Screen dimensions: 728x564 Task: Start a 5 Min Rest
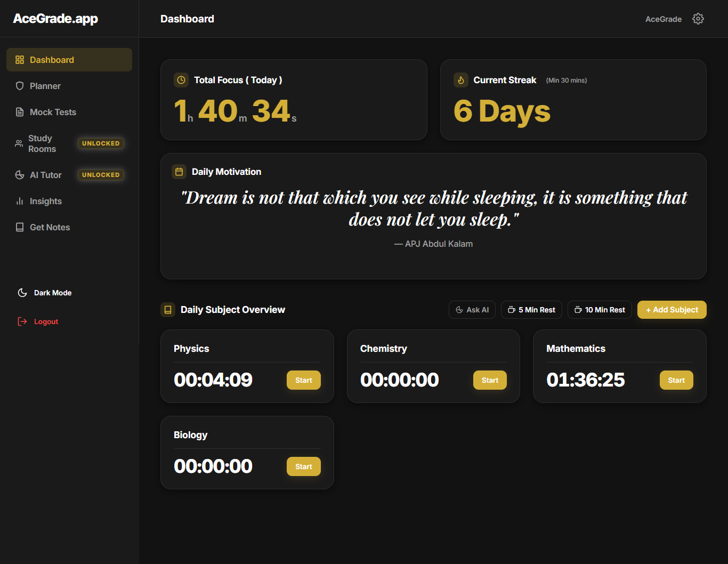(x=531, y=310)
